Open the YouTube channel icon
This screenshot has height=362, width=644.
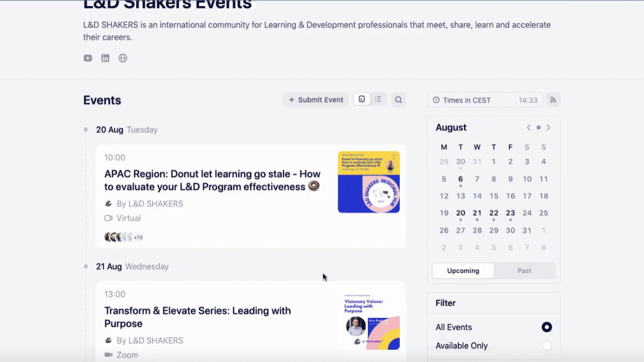pos(88,58)
